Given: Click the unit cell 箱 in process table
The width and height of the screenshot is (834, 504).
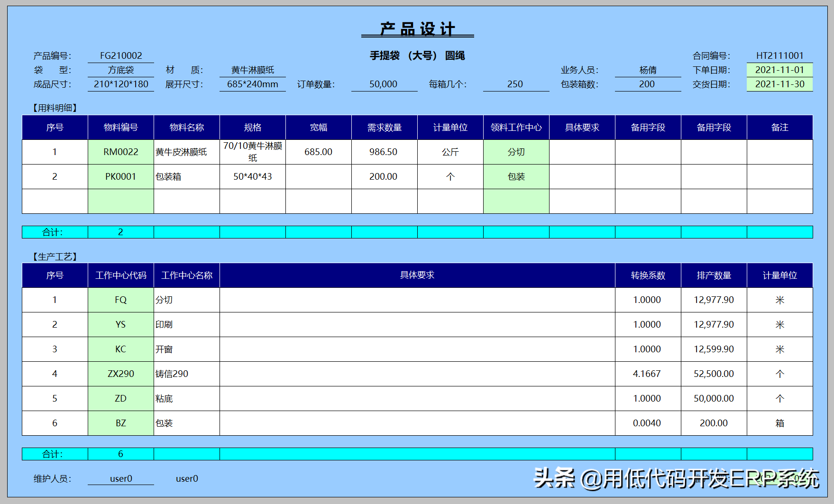Looking at the screenshot, I should [780, 423].
